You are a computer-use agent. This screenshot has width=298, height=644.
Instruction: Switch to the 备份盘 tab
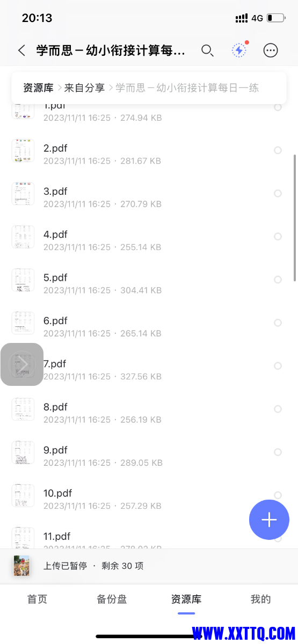[x=112, y=599]
